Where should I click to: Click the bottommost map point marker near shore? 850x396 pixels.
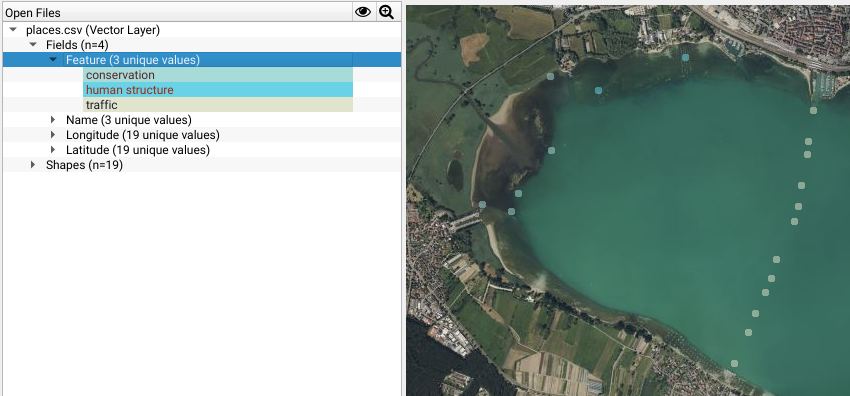735,363
